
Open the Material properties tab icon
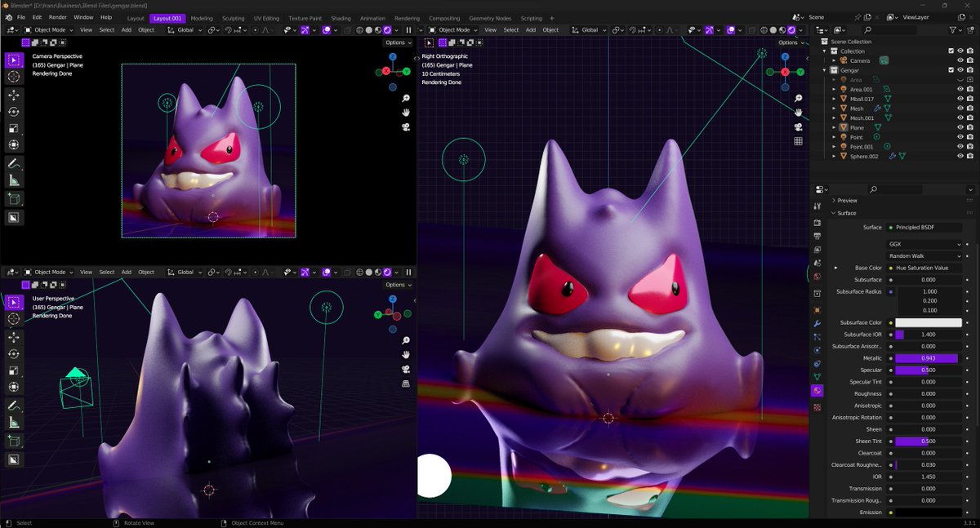[x=817, y=392]
